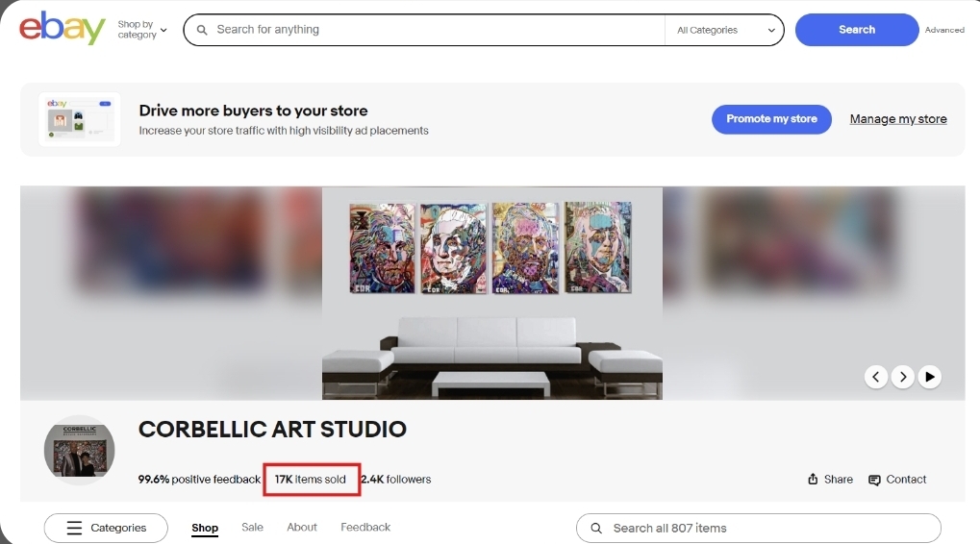Click the 2.4K followers text
Screen dimensions: 980x544
[396, 479]
